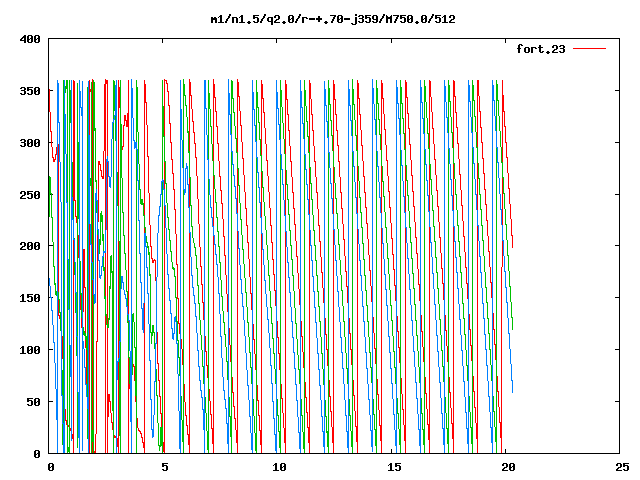Click y-axis label 250
The image size is (640, 480).
click(x=30, y=195)
